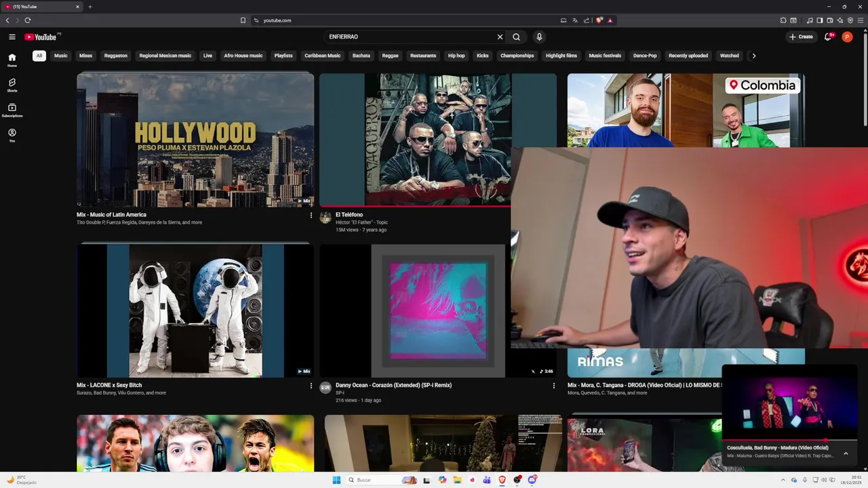The image size is (868, 488).
Task: Select the All filter chip
Action: click(x=39, y=56)
